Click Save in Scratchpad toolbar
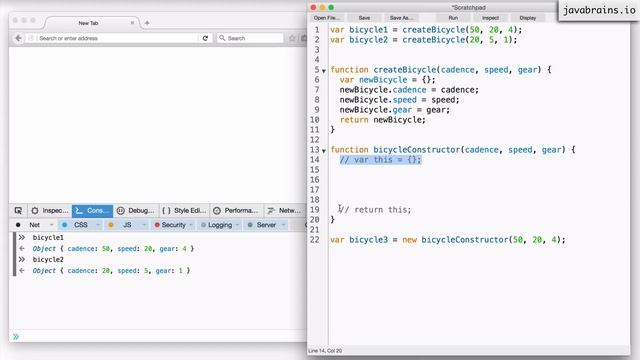Screen dimensions: 640x360 (364, 18)
